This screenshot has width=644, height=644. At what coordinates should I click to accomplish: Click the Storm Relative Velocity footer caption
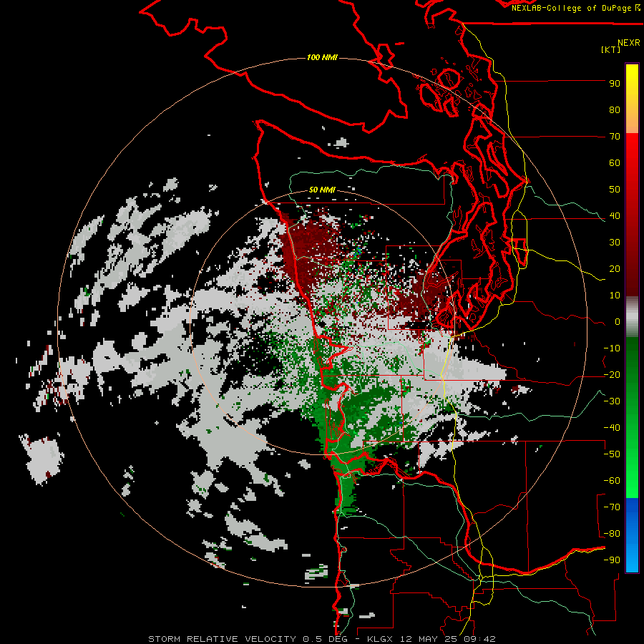tap(321, 639)
